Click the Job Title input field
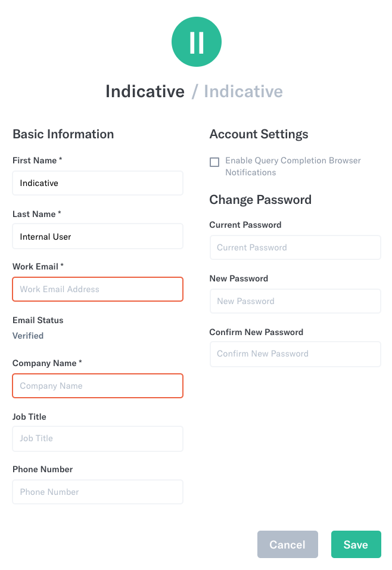392x570 pixels. point(98,439)
